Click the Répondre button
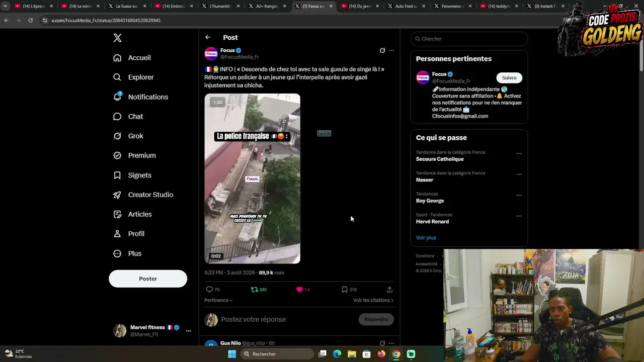The height and width of the screenshot is (362, 644). pyautogui.click(x=376, y=319)
